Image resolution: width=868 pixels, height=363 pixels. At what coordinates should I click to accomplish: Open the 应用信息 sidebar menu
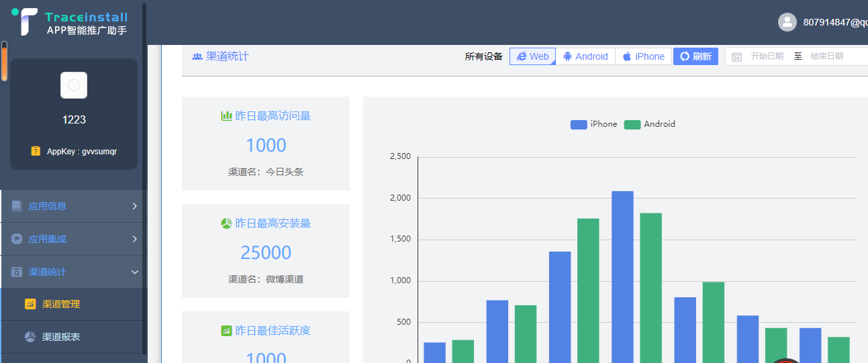(x=74, y=206)
